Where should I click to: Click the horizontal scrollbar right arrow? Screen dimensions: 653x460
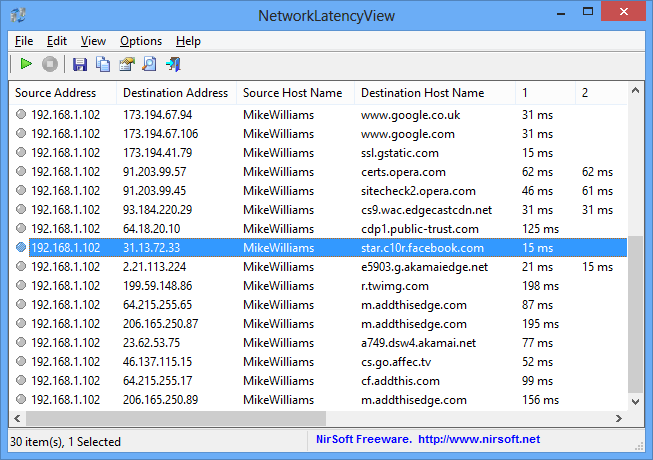click(x=619, y=418)
